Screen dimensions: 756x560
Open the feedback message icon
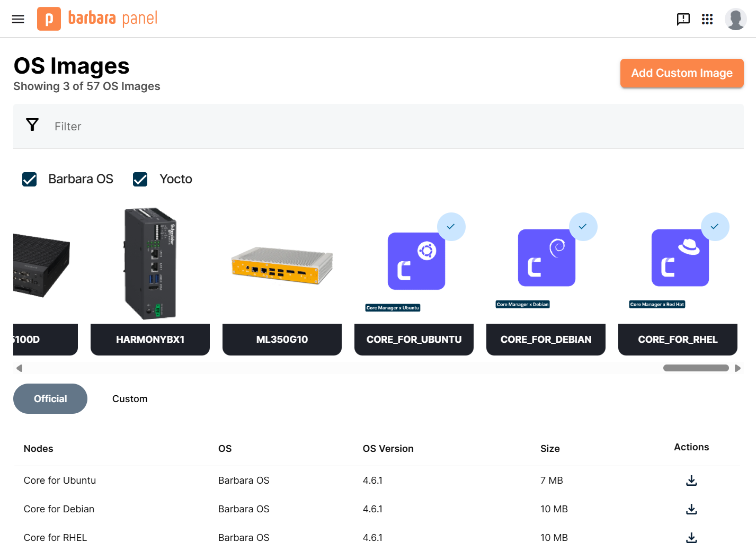[683, 19]
